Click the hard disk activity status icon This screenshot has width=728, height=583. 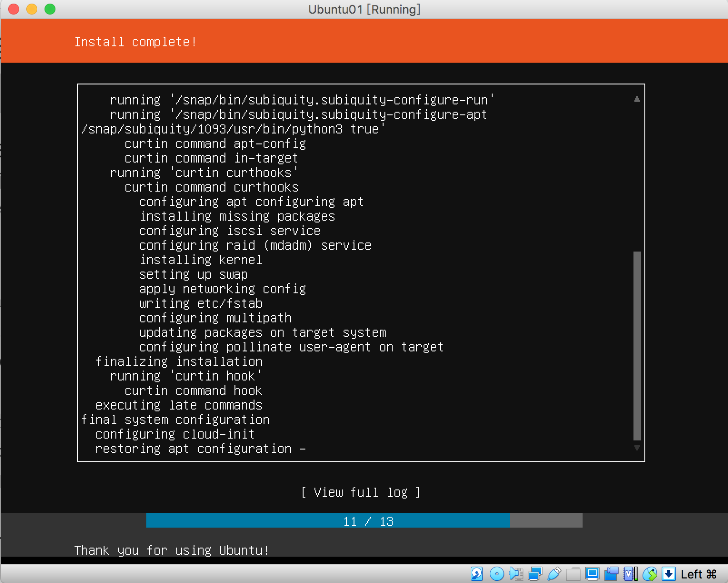[x=477, y=574]
